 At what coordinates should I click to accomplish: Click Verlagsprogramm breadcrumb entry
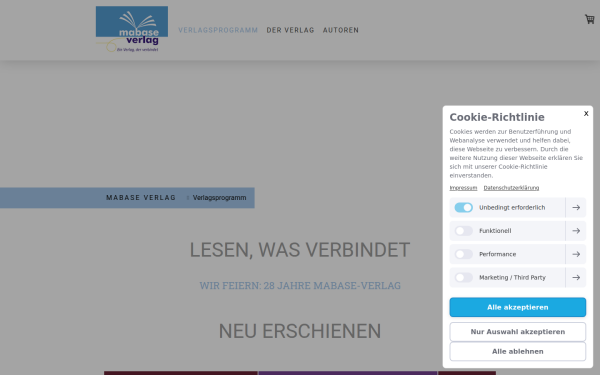[x=219, y=198]
